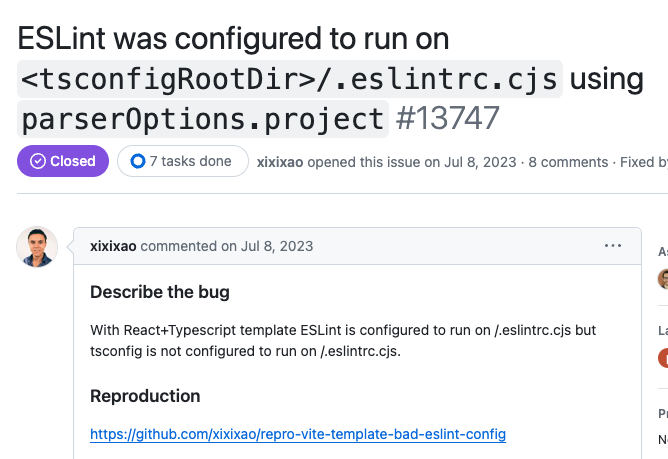
Task: Click the blue tasks progress circle icon
Action: click(x=138, y=161)
